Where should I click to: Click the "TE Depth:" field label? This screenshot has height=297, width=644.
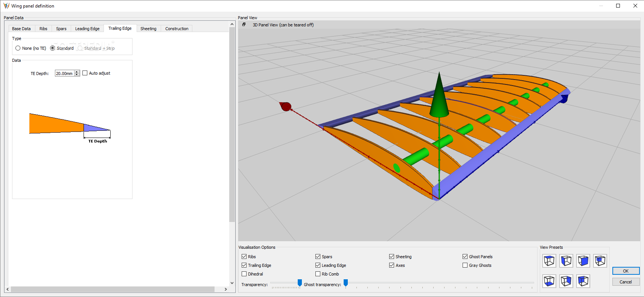[x=40, y=73]
